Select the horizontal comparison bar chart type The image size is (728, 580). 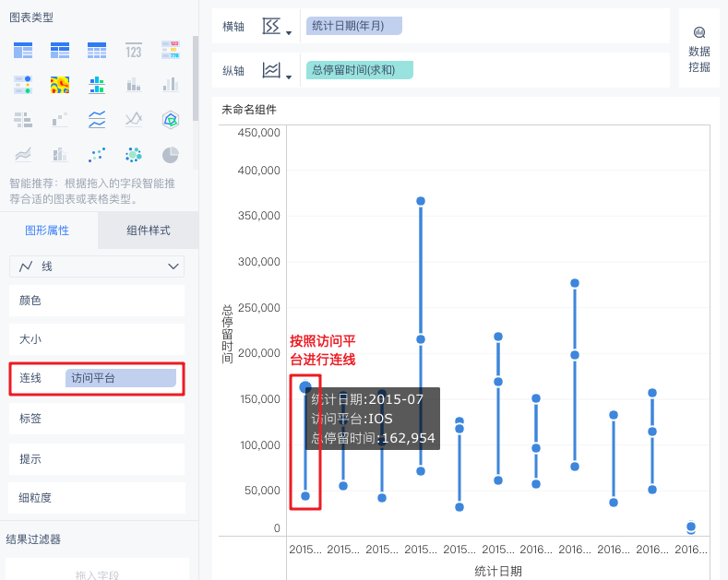[23, 120]
